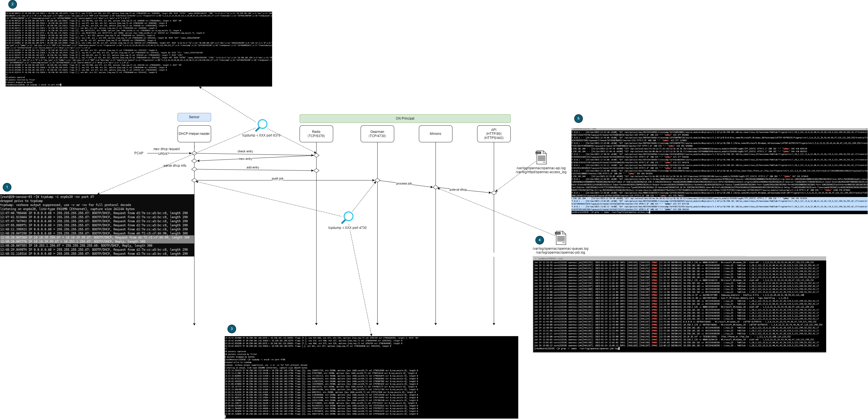
Task: Click the 'UPD/67' label
Action: [x=163, y=154]
